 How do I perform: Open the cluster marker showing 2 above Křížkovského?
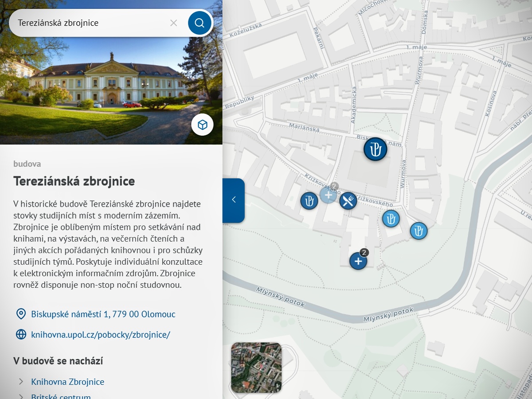328,194
